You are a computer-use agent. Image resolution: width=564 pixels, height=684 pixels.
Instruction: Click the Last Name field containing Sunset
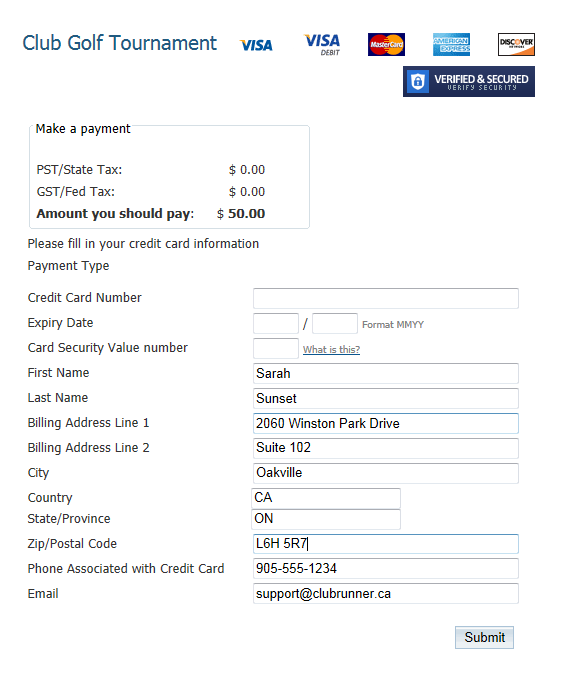[x=386, y=398]
